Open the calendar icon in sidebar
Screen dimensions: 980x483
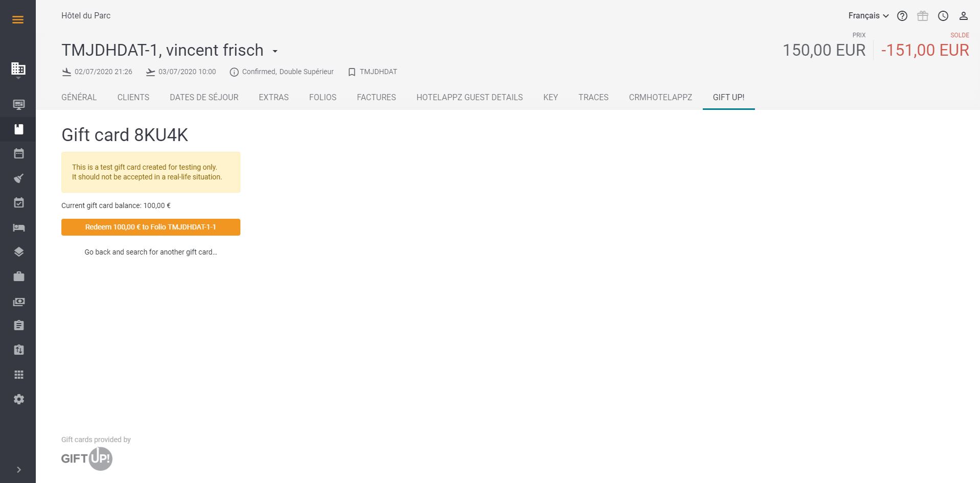coord(19,153)
